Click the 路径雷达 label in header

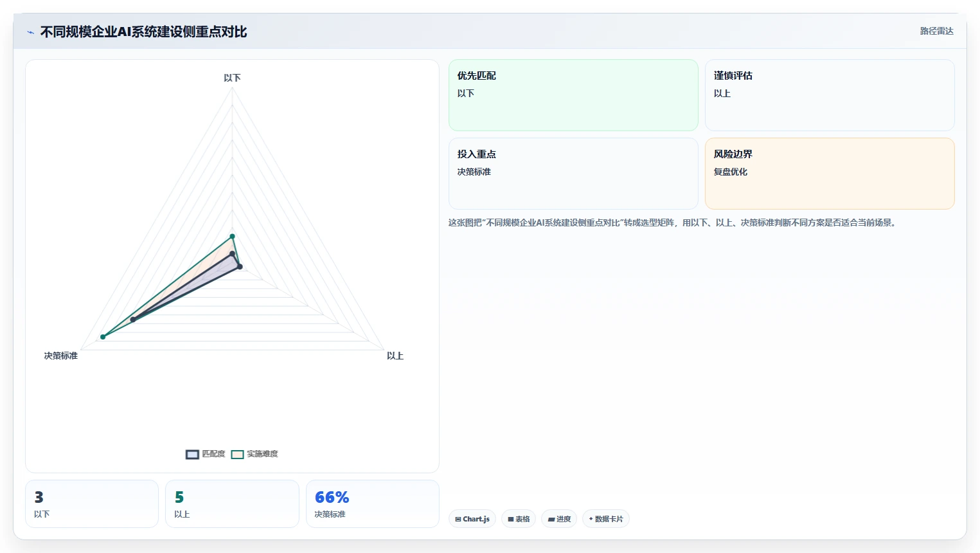click(x=936, y=31)
